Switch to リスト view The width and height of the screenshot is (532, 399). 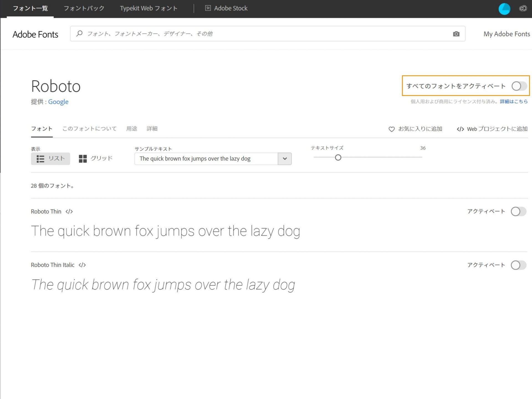point(50,159)
